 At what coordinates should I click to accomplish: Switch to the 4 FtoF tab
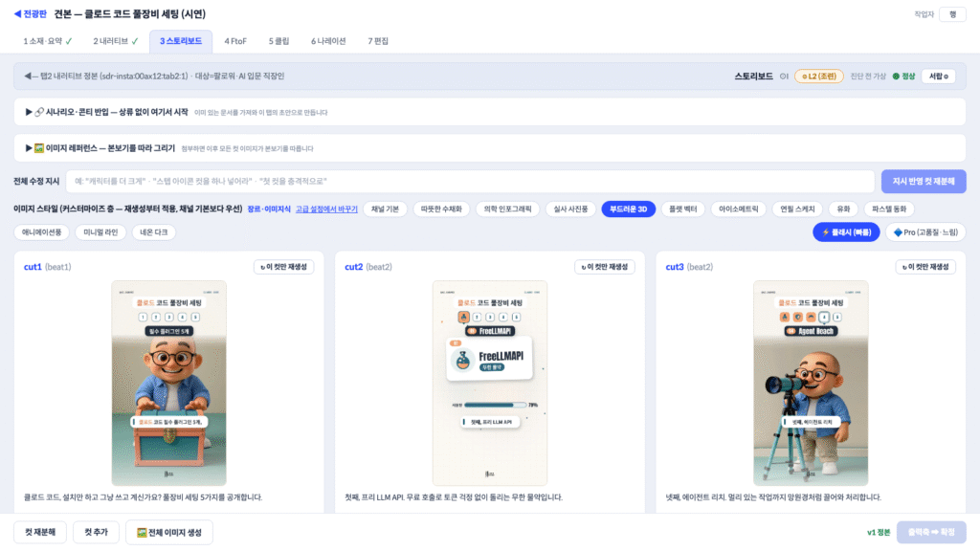[x=235, y=41]
